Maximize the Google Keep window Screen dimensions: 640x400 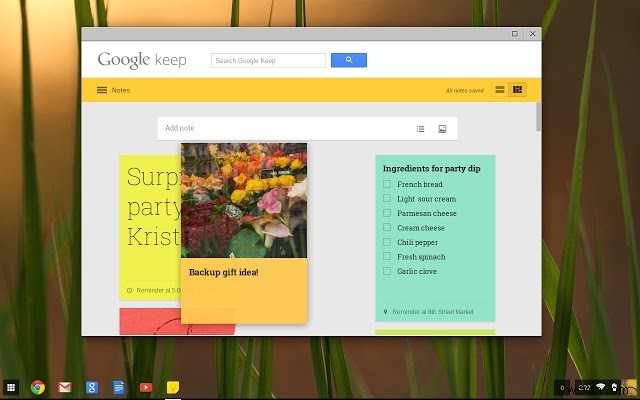pyautogui.click(x=515, y=34)
